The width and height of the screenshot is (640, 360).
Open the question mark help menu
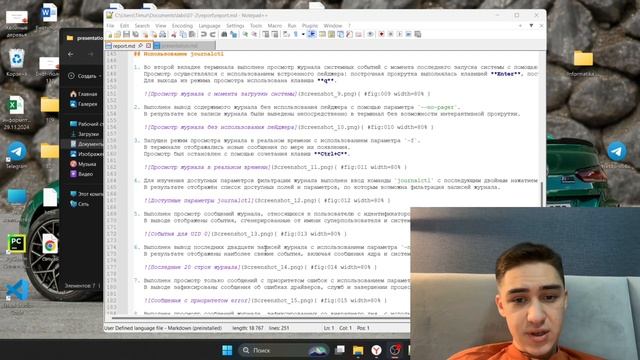[349, 26]
